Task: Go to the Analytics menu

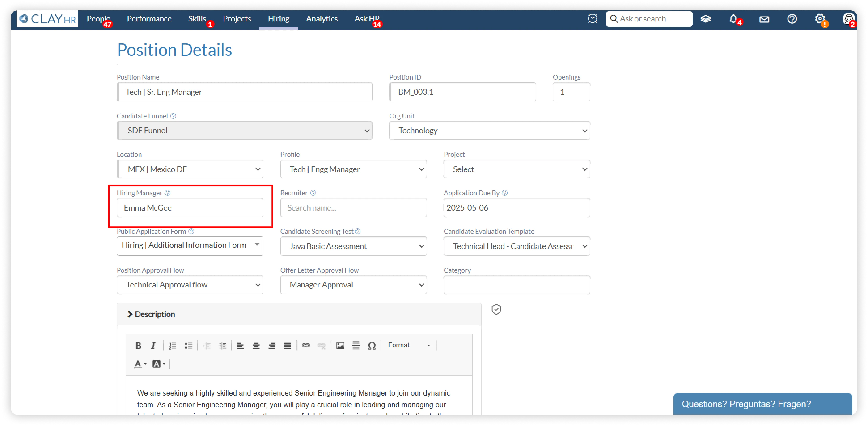Action: [x=322, y=19]
